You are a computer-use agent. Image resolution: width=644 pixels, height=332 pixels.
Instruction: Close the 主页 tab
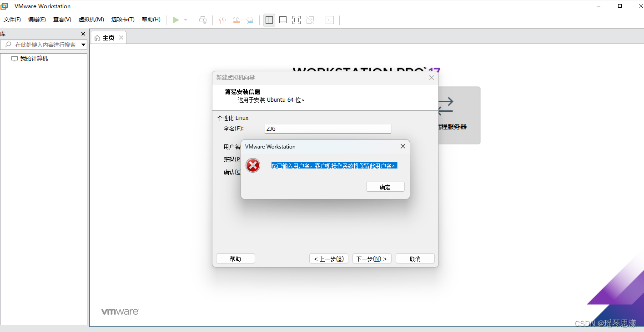tap(121, 38)
